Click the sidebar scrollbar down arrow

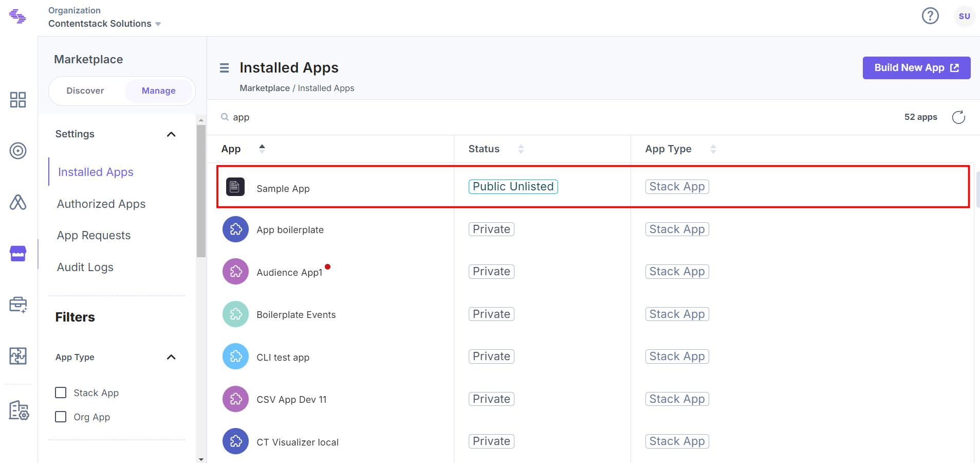pyautogui.click(x=201, y=459)
